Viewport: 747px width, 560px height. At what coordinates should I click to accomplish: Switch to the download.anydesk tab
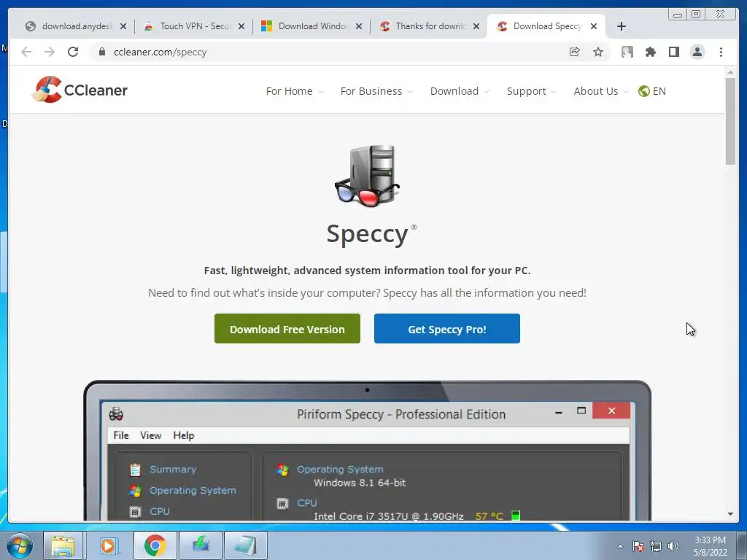point(75,26)
